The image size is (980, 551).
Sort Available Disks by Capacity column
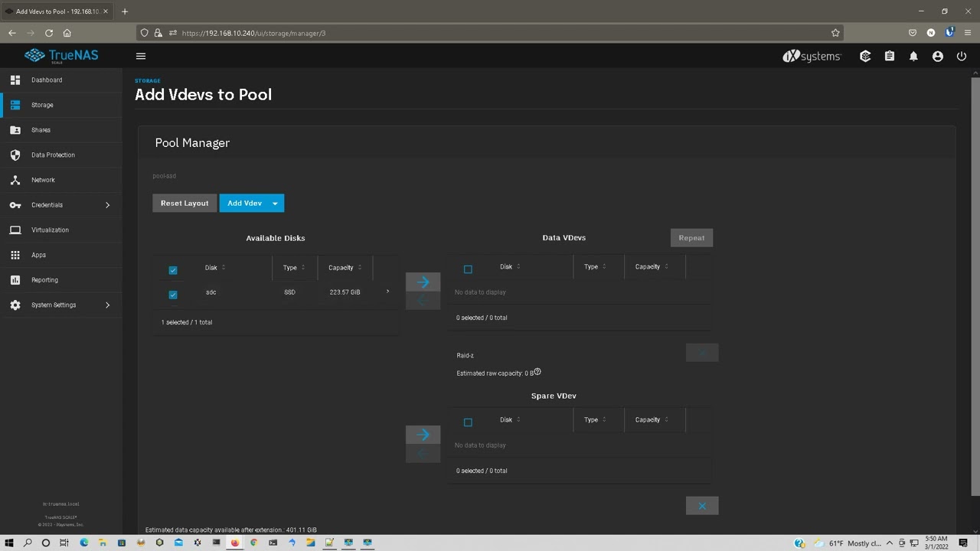point(345,268)
